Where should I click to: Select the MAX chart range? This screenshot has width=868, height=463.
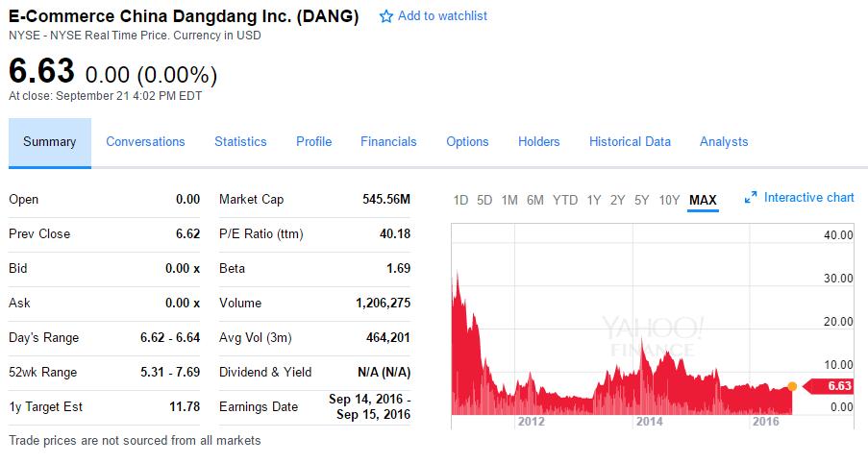703,200
